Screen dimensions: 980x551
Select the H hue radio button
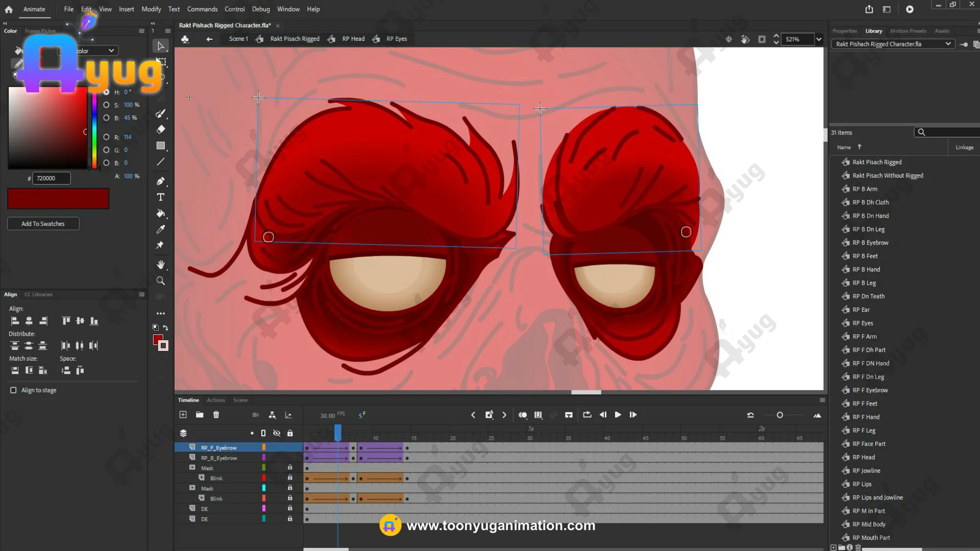pyautogui.click(x=106, y=92)
